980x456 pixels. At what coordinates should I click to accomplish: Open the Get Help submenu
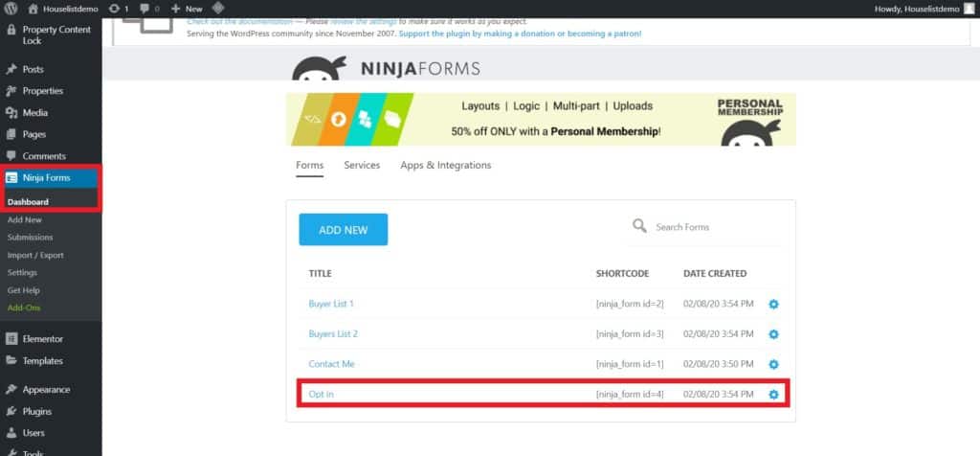tap(24, 290)
